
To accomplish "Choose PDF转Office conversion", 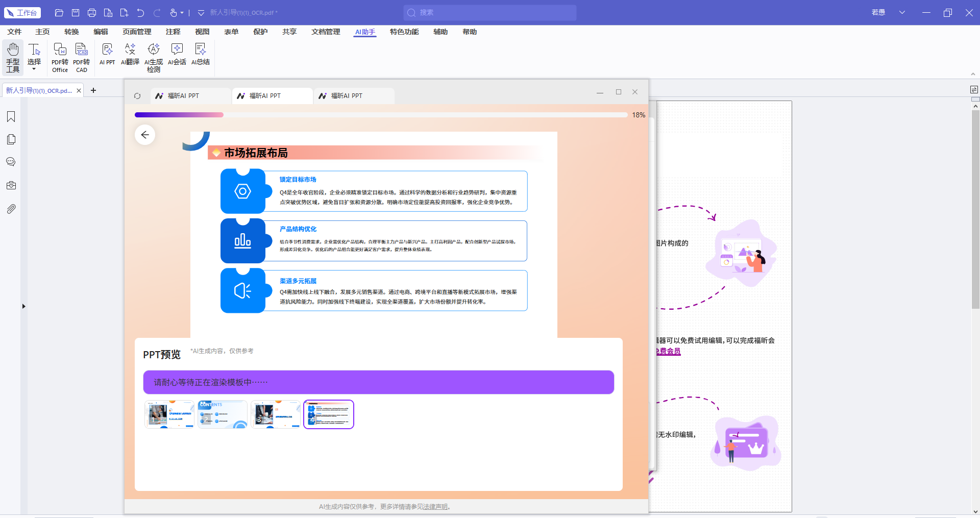I will click(60, 57).
